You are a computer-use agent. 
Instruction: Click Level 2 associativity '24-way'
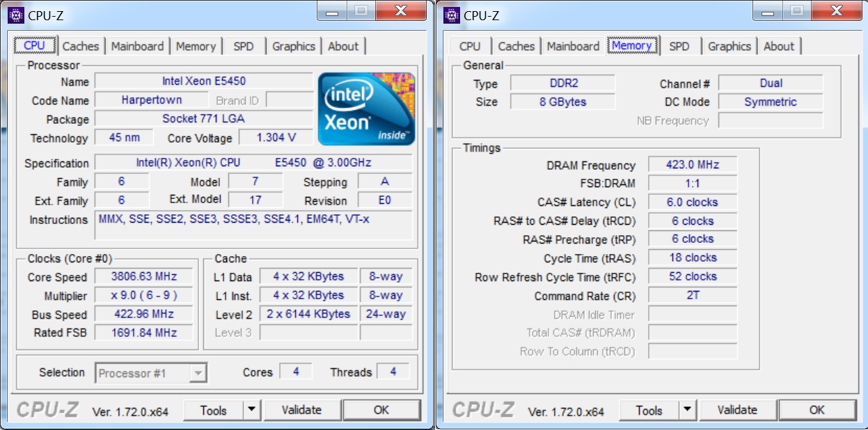click(386, 314)
